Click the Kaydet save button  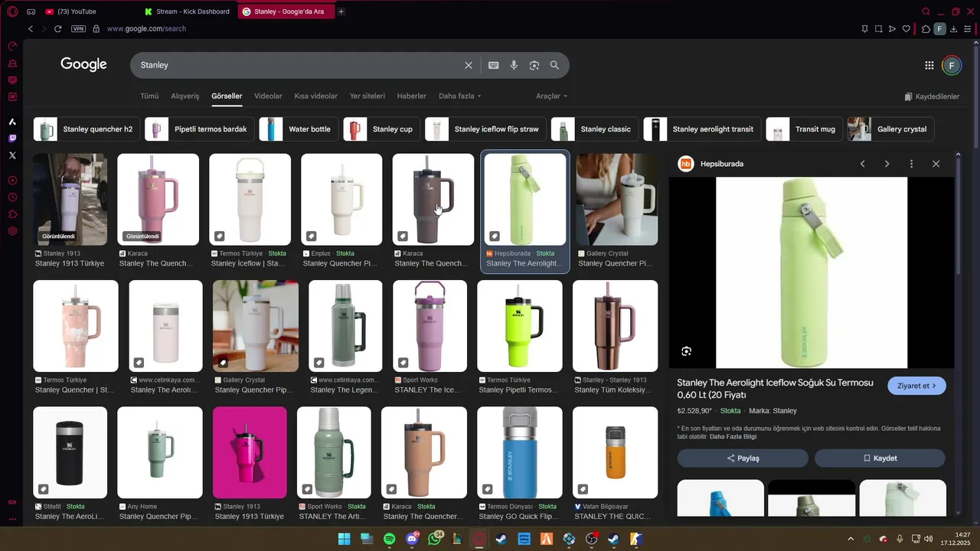point(880,458)
